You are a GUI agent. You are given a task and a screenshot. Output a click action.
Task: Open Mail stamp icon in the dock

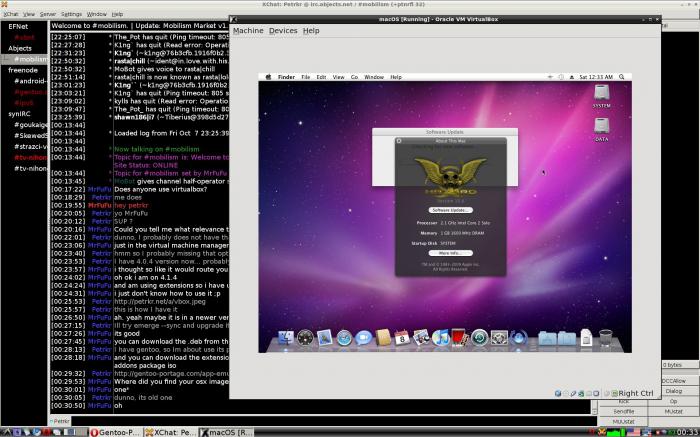point(325,338)
